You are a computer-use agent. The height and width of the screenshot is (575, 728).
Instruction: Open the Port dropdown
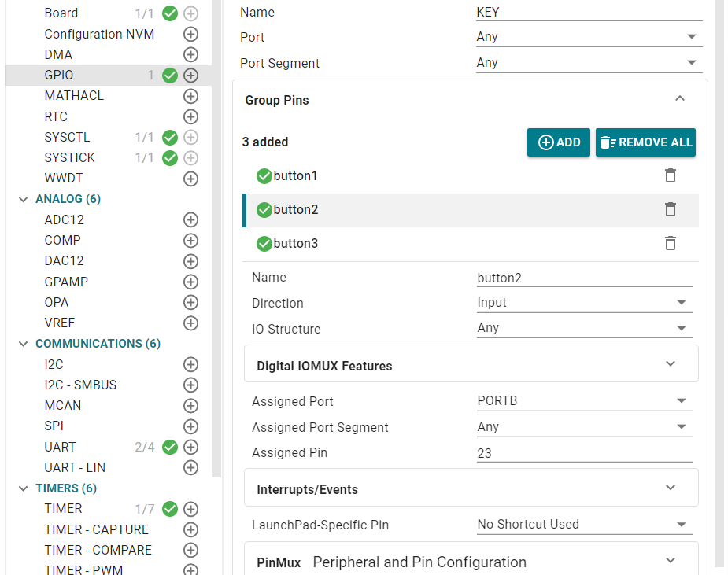(x=589, y=37)
